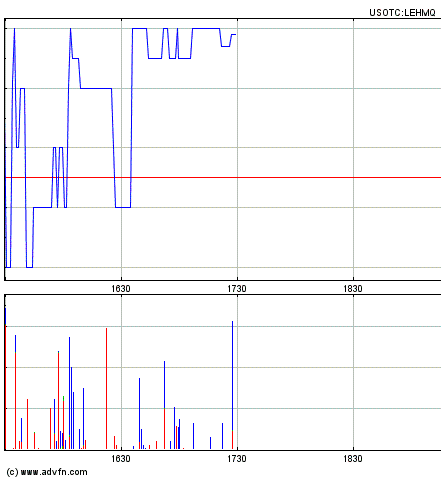Click the 1830 label under price chart
Viewport: 441px width, 484px height.
(x=353, y=288)
